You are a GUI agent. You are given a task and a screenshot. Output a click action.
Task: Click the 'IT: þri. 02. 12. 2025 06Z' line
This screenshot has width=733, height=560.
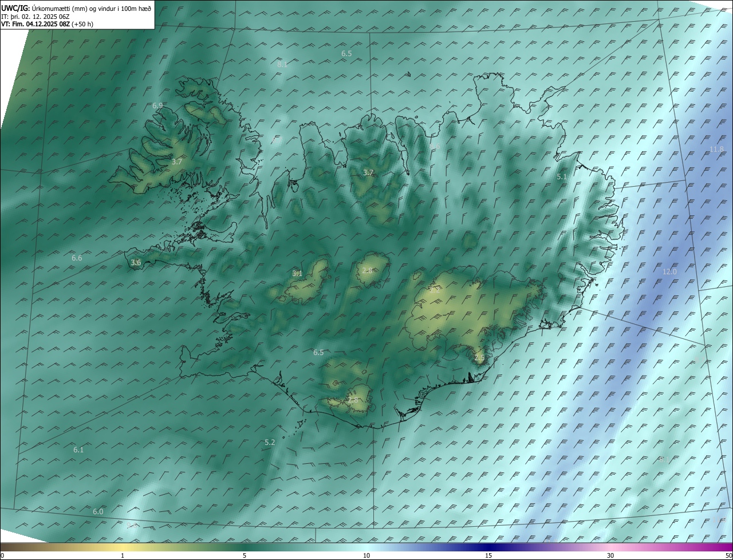[x=36, y=17]
